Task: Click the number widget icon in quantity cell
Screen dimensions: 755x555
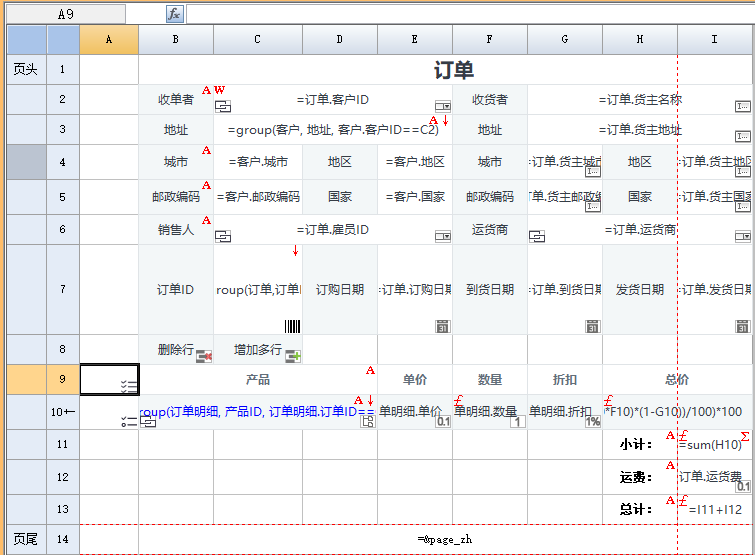Action: tap(517, 422)
